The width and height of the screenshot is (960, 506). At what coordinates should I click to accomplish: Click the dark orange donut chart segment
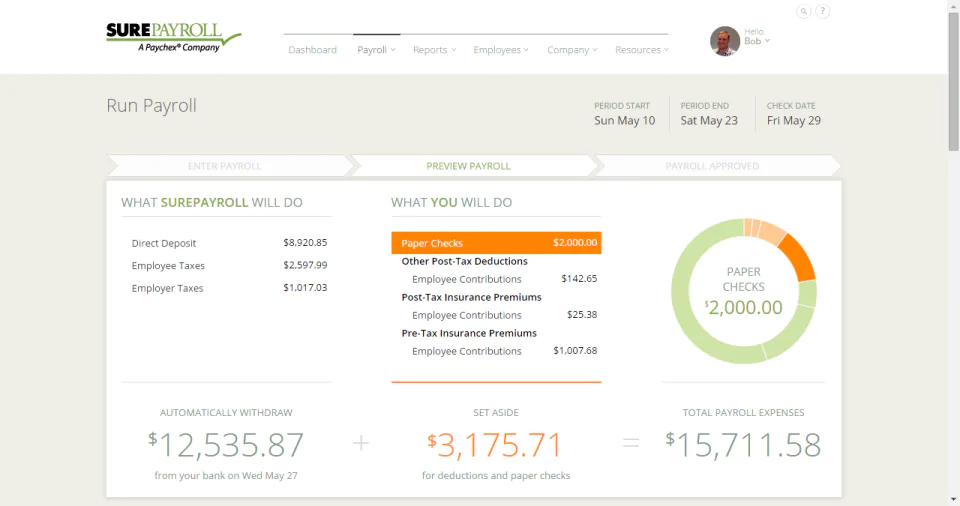(x=799, y=257)
